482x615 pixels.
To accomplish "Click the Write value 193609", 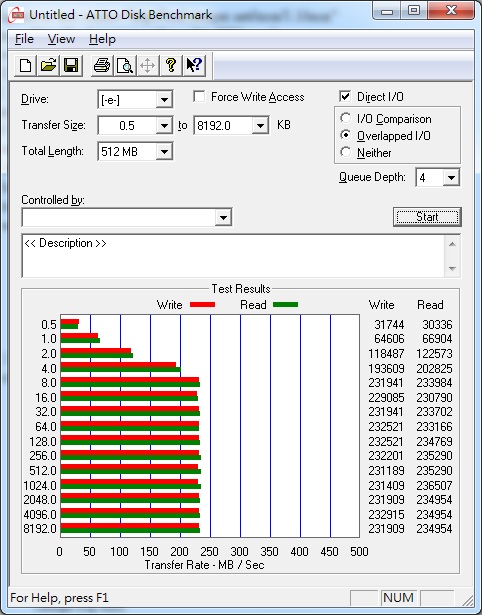I will (x=386, y=369).
